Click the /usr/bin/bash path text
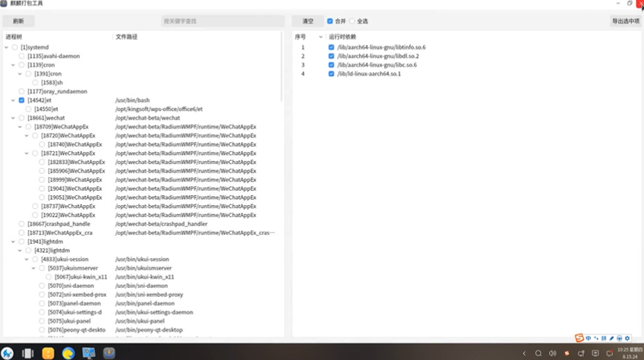Viewport: 644px width, 360px height. pos(132,100)
